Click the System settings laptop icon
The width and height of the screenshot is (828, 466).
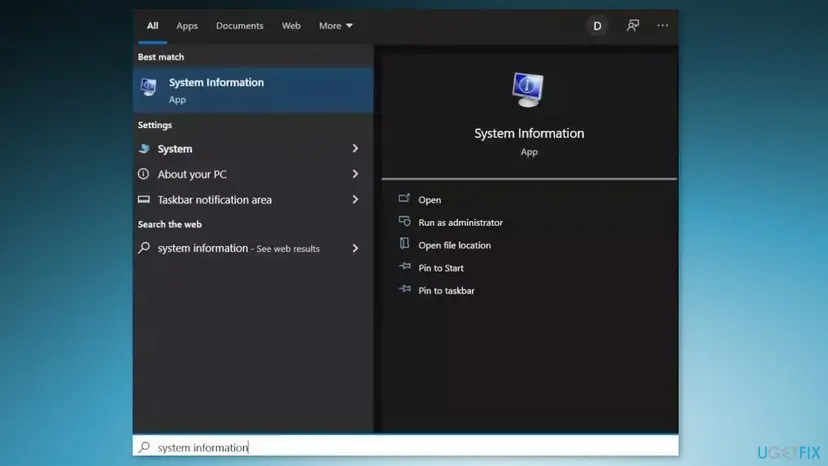coord(144,148)
